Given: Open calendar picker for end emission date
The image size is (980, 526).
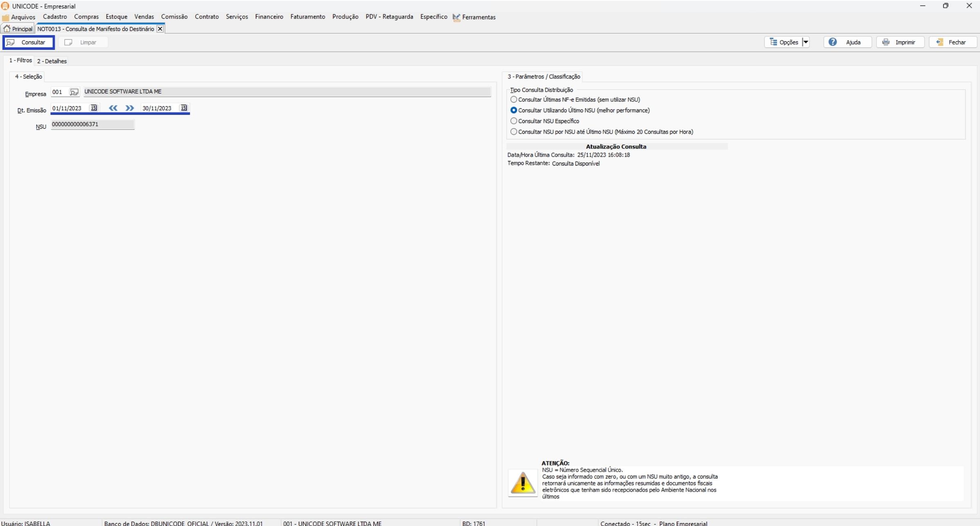Looking at the screenshot, I should (184, 108).
